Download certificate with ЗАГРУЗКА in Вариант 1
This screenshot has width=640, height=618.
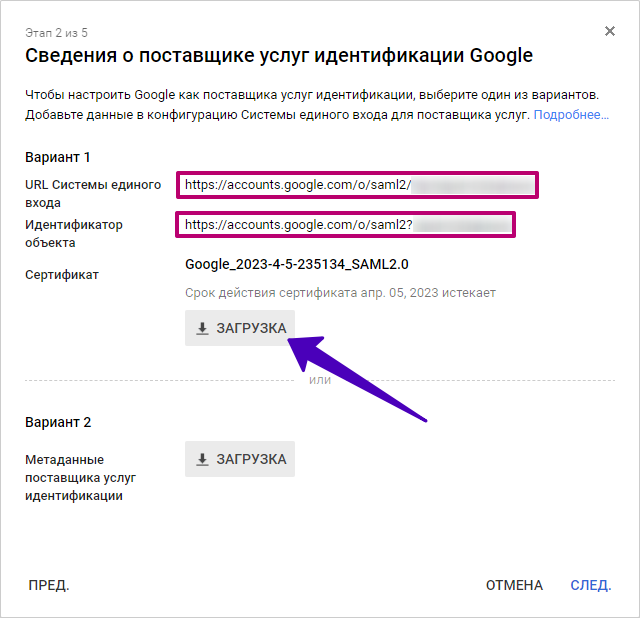coord(240,328)
